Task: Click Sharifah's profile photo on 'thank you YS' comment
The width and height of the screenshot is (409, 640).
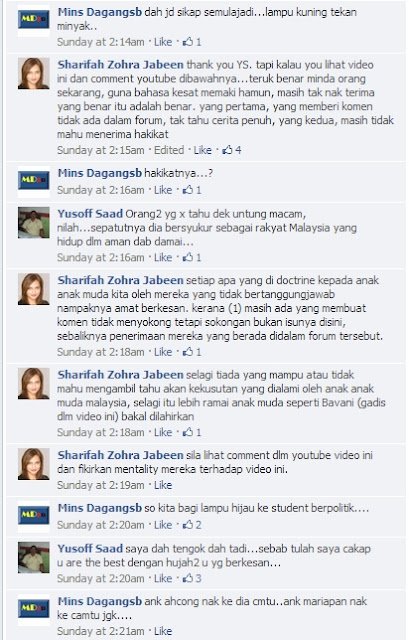Action: (x=33, y=73)
